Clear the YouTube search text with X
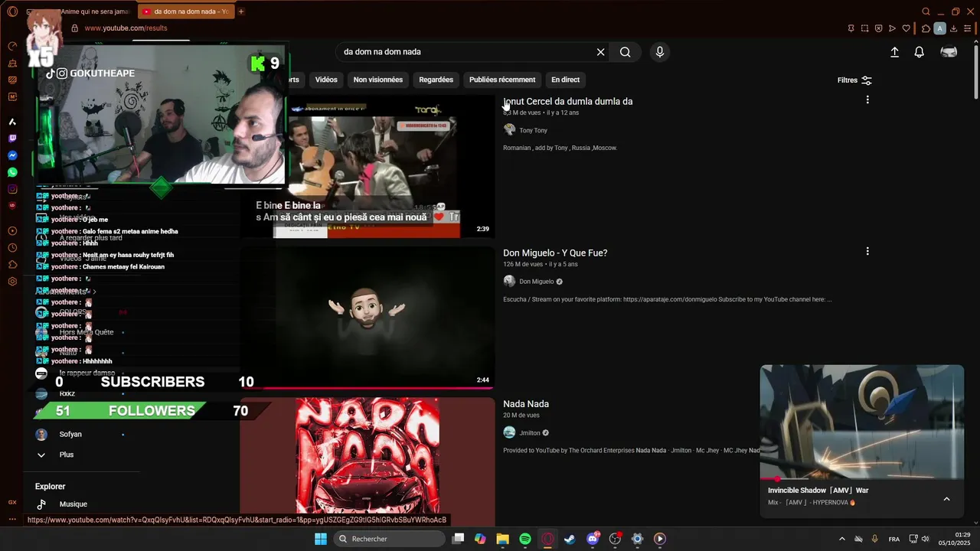This screenshot has width=980, height=551. tap(601, 52)
